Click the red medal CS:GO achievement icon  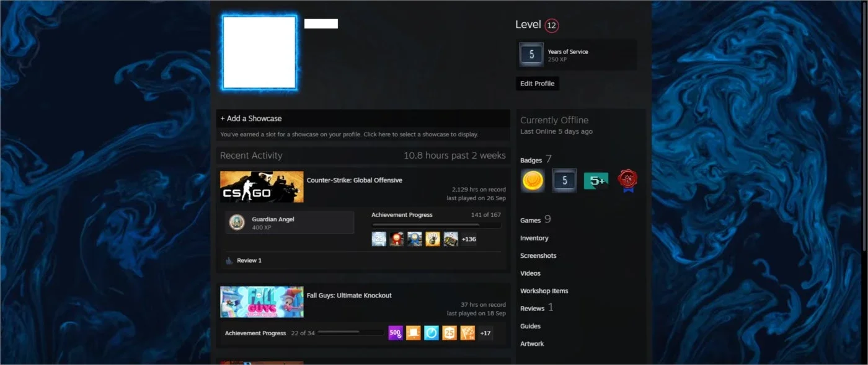point(397,239)
